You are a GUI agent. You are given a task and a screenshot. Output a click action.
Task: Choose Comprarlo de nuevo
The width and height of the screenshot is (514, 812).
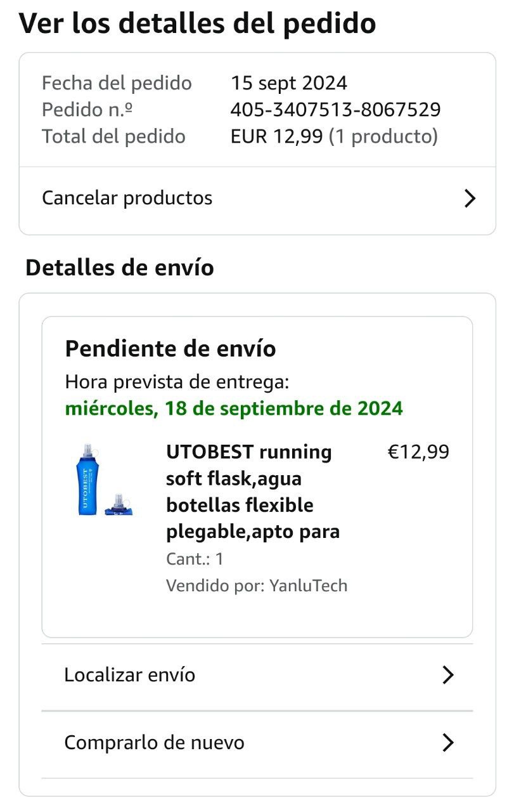coord(155,742)
